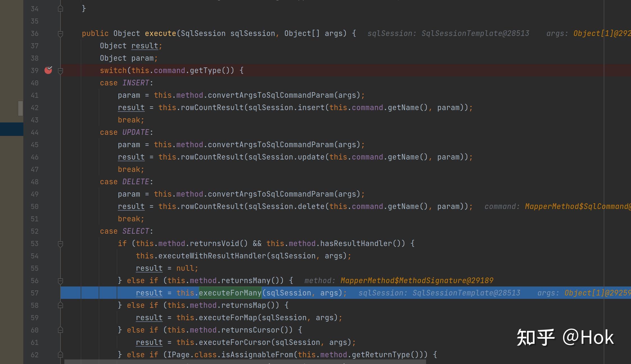
Task: Click the fold marker on line 58
Action: tap(60, 305)
